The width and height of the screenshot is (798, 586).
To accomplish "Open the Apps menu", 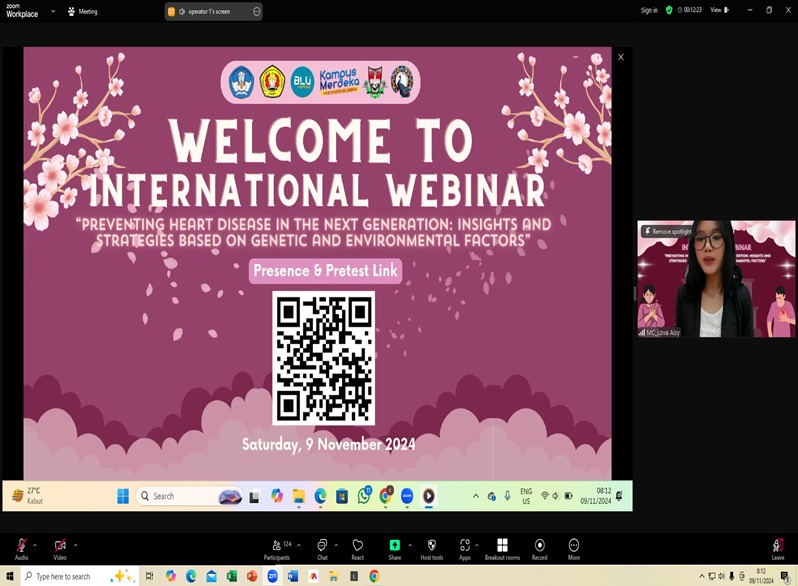I will [465, 546].
